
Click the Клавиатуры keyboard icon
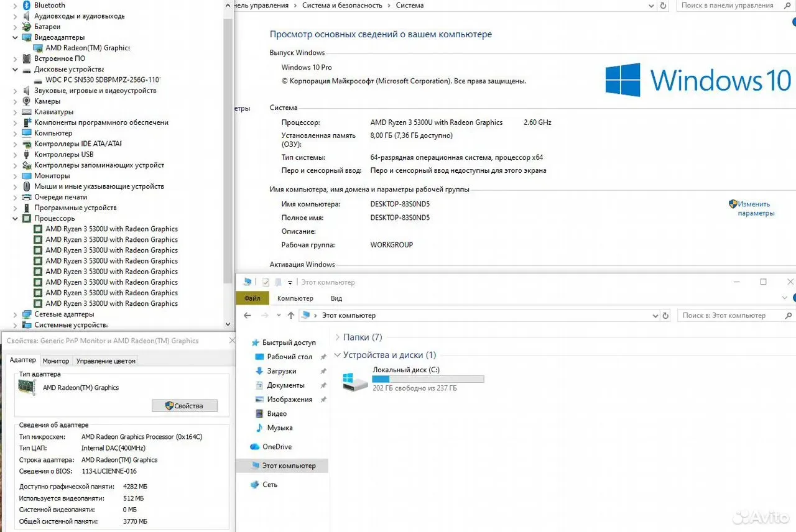(x=27, y=112)
